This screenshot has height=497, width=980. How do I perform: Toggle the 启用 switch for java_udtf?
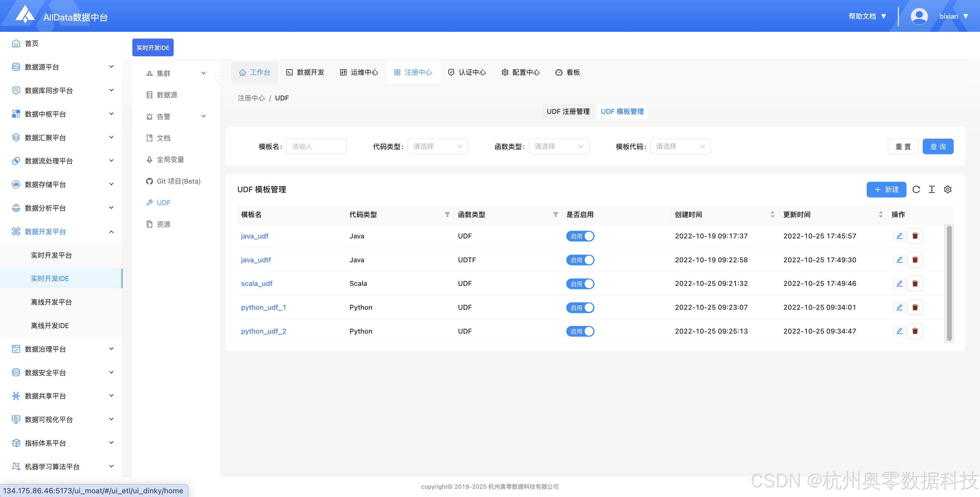tap(580, 260)
